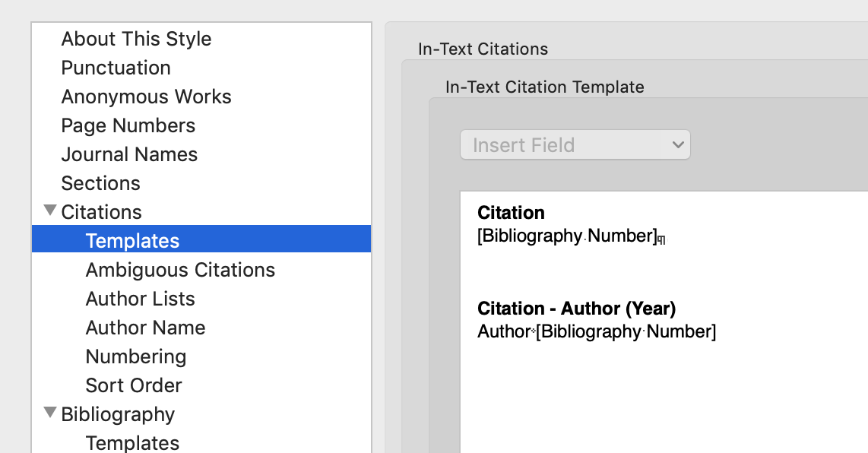Screen dimensions: 868x453
Task: Open Templates under Bibliography
Action: point(132,442)
